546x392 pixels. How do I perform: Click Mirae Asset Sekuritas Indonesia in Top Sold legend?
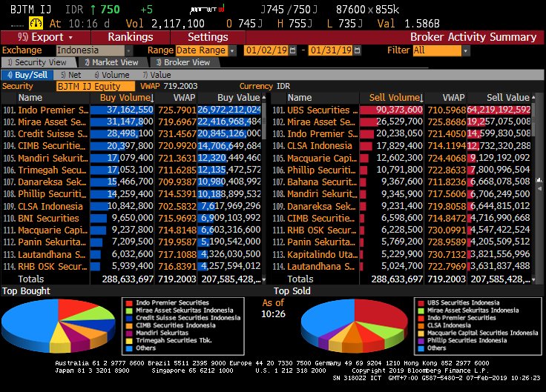[473, 310]
